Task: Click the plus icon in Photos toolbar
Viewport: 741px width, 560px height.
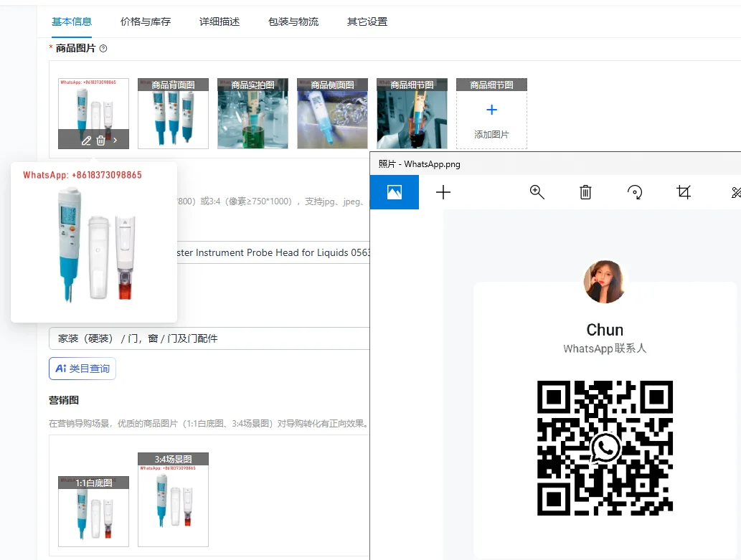Action: point(443,192)
